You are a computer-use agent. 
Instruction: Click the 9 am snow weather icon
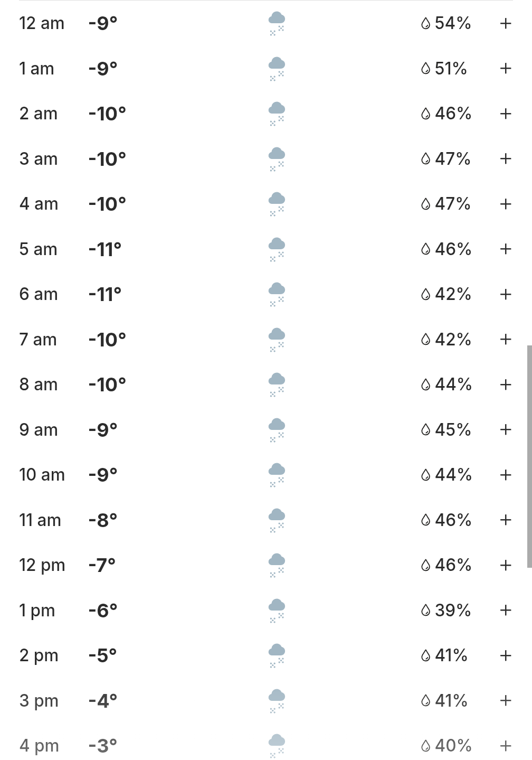tap(277, 430)
